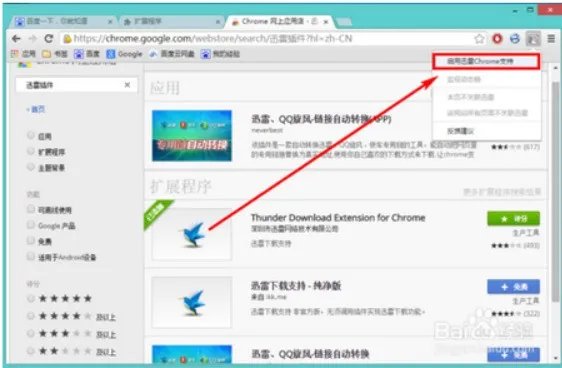The width and height of the screenshot is (562, 368).
Task: Click the « 首页 home link
Action: click(x=35, y=109)
